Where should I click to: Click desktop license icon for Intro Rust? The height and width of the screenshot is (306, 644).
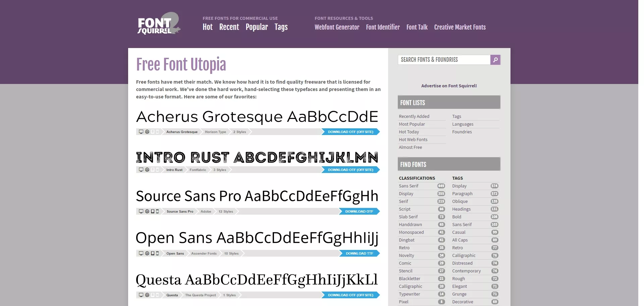click(141, 170)
